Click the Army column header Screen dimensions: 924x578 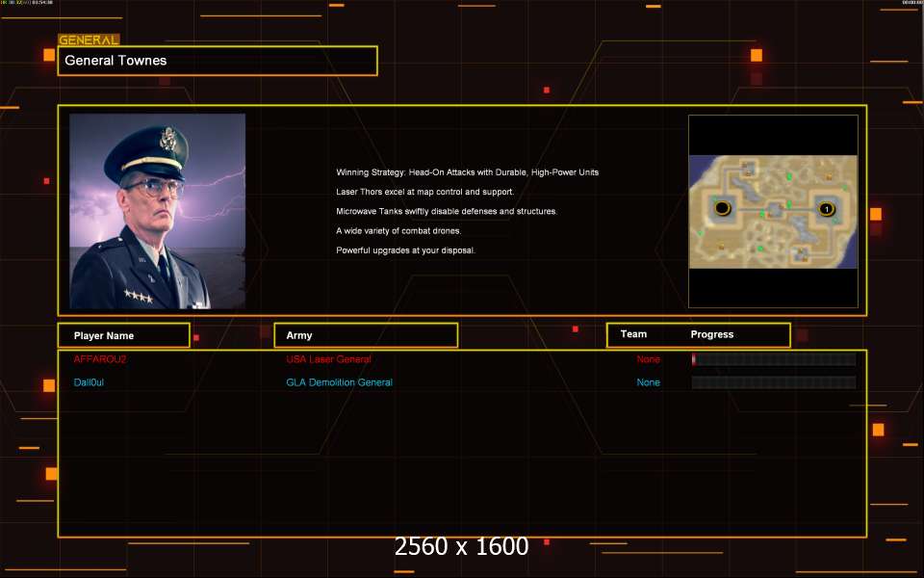click(366, 335)
